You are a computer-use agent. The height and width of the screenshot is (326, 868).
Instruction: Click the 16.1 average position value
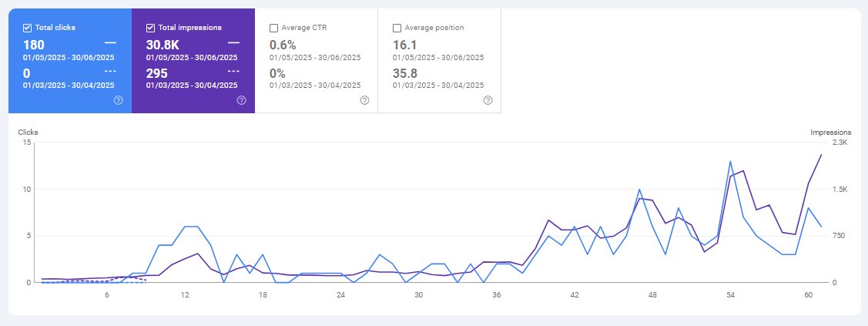coord(404,45)
